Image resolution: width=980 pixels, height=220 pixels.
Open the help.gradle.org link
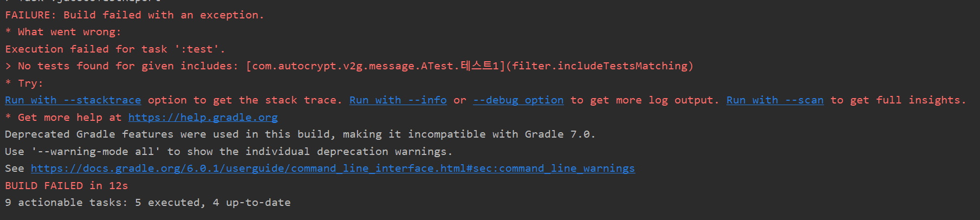click(x=203, y=118)
